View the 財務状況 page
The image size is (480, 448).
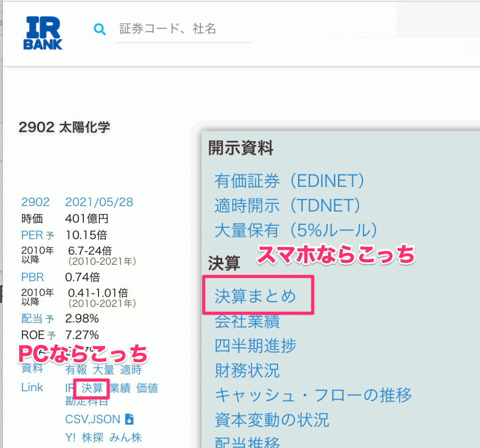tap(247, 370)
